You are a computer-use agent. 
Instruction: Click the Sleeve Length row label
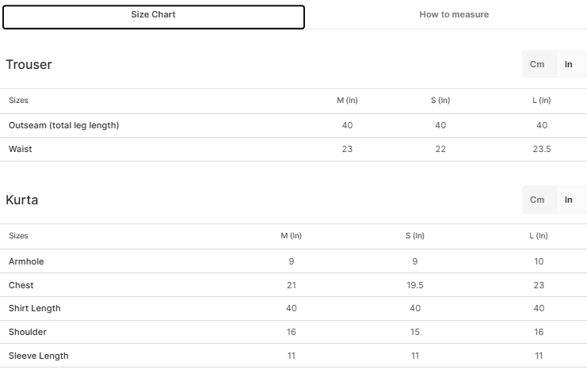[x=39, y=356]
